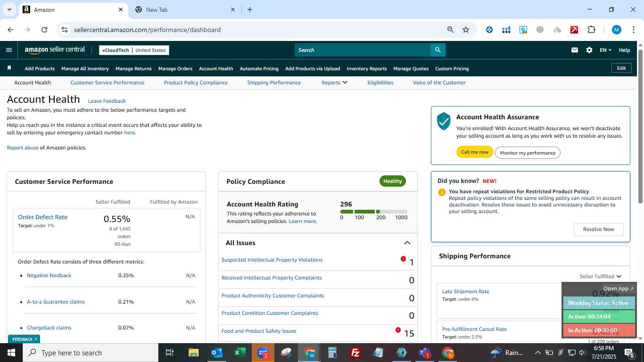View site information icon in the address bar
The image size is (644, 362).
coord(65,30)
